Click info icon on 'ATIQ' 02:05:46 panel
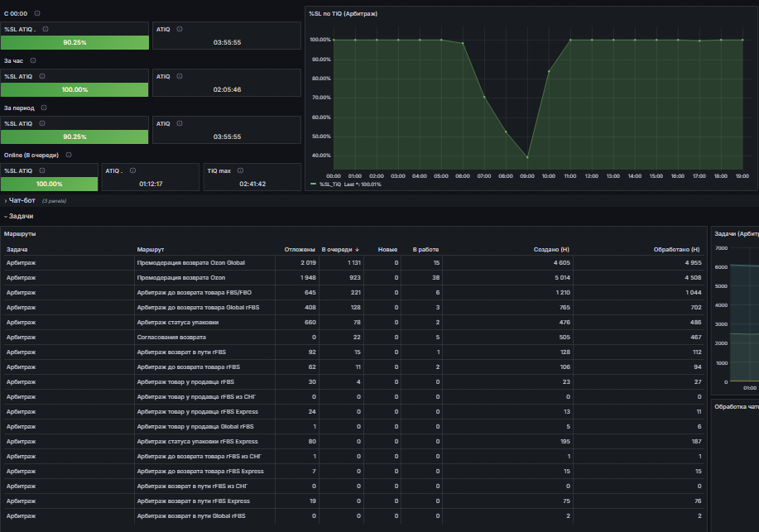Viewport: 759px width, 532px height. (180, 76)
